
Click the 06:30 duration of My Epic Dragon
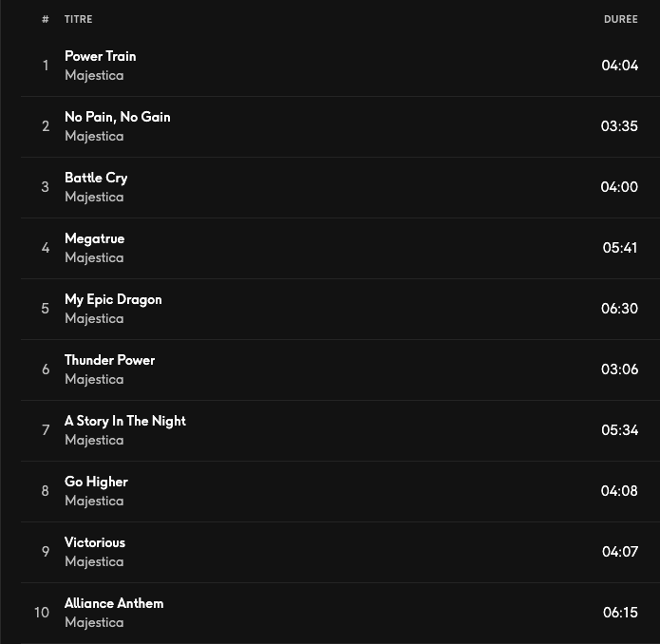pos(619,309)
